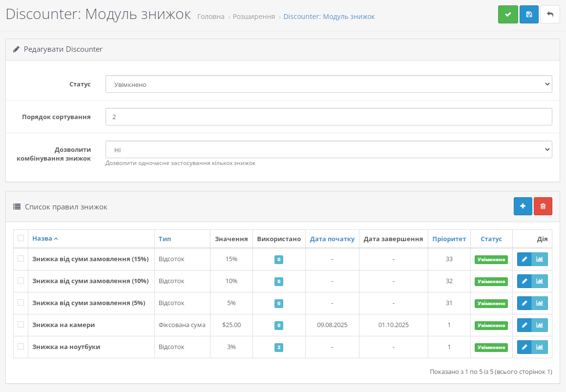Viewport: 566px width, 392px height.
Task: Click the $25.00 value cell
Action: click(231, 325)
